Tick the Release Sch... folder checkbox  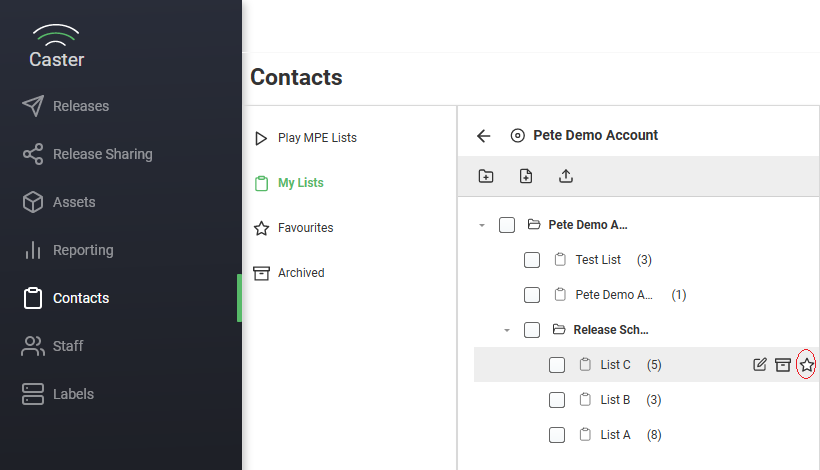(x=532, y=330)
